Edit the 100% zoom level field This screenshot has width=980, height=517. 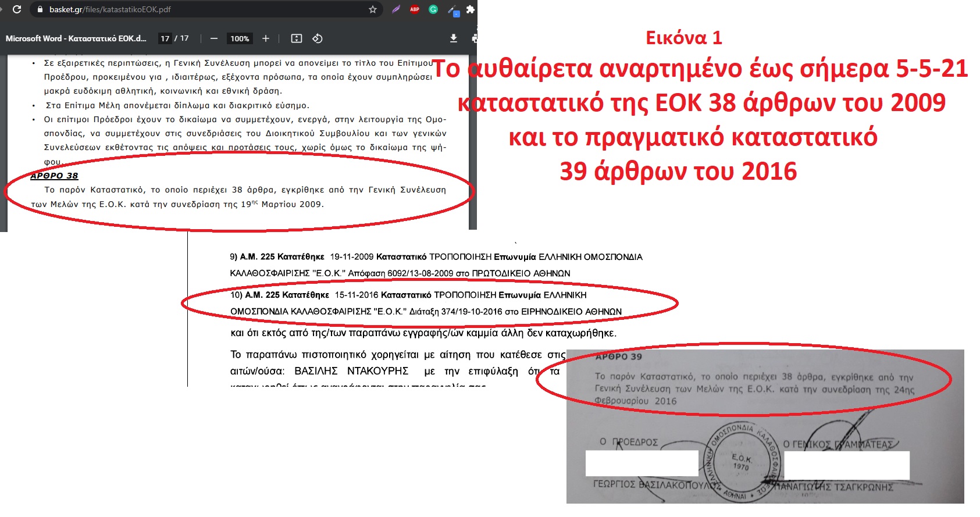[240, 38]
